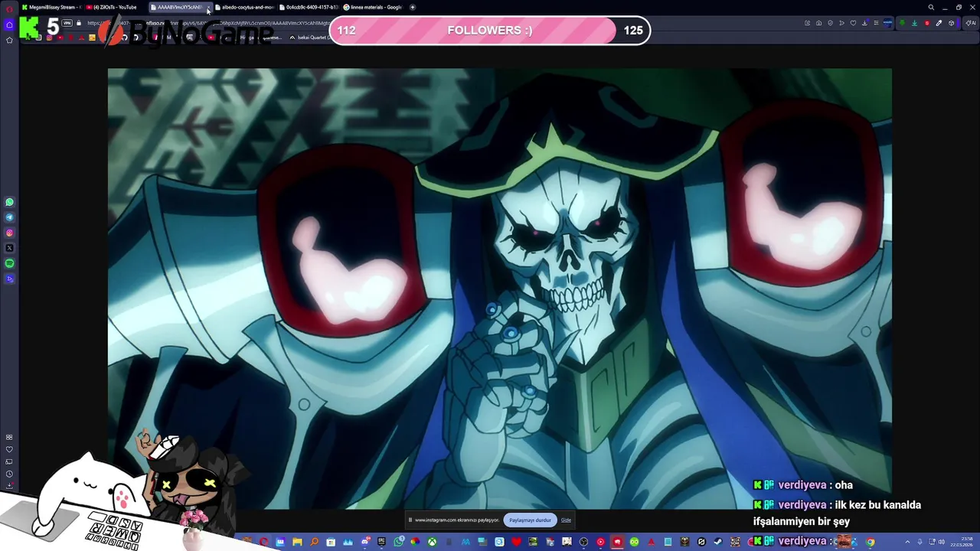Close the active AAAABVlmcXY5cAhB tab
Viewport: 980px width, 551px height.
point(207,8)
